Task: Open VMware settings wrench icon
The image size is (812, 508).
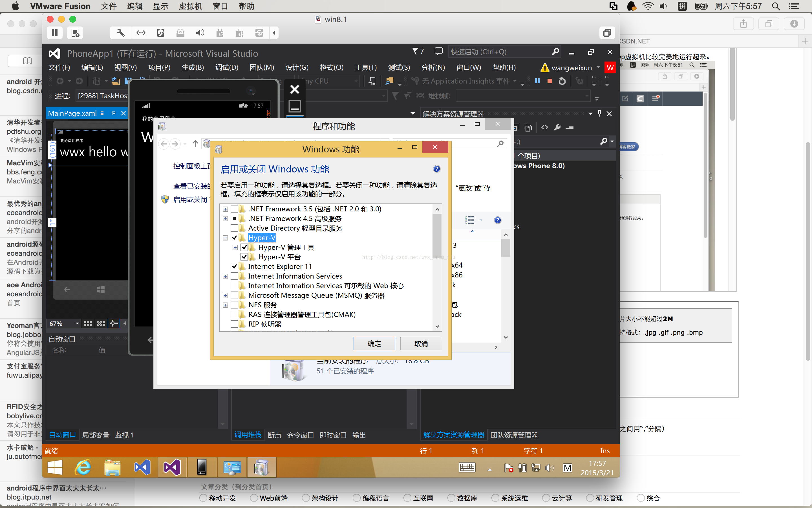Action: (x=120, y=32)
